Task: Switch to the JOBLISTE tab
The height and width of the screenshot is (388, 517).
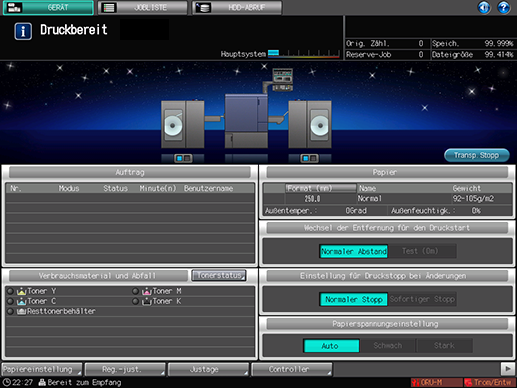Action: [x=143, y=7]
